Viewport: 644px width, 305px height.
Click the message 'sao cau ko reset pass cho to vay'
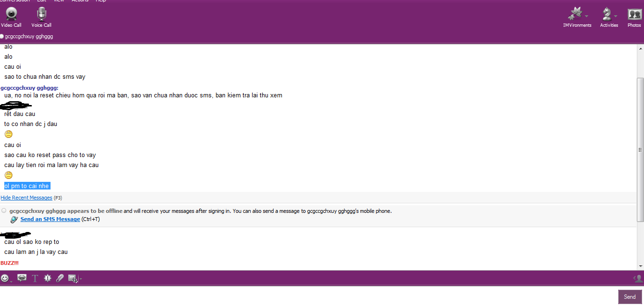tap(50, 155)
